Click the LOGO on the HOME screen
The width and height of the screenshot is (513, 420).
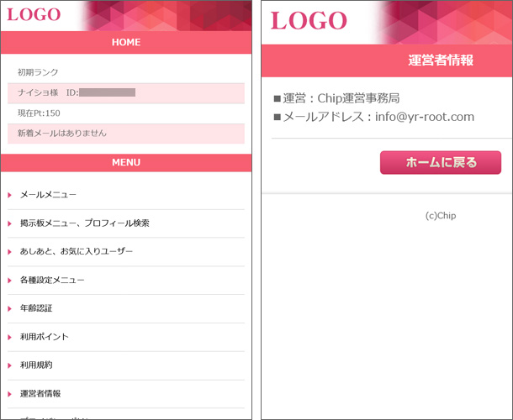point(34,14)
